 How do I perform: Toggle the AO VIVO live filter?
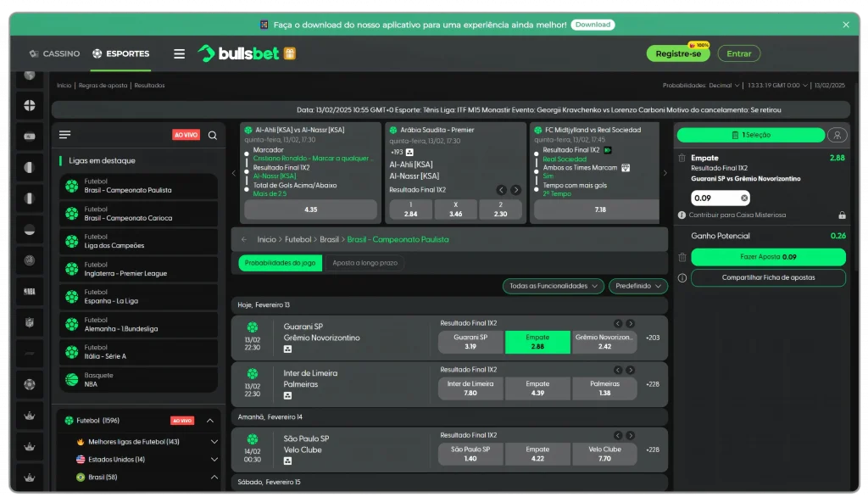[x=186, y=135]
